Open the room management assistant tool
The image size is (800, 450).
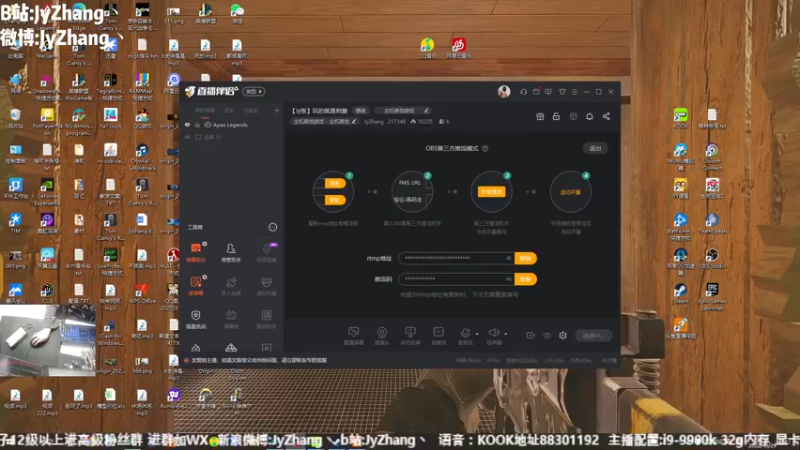[231, 253]
